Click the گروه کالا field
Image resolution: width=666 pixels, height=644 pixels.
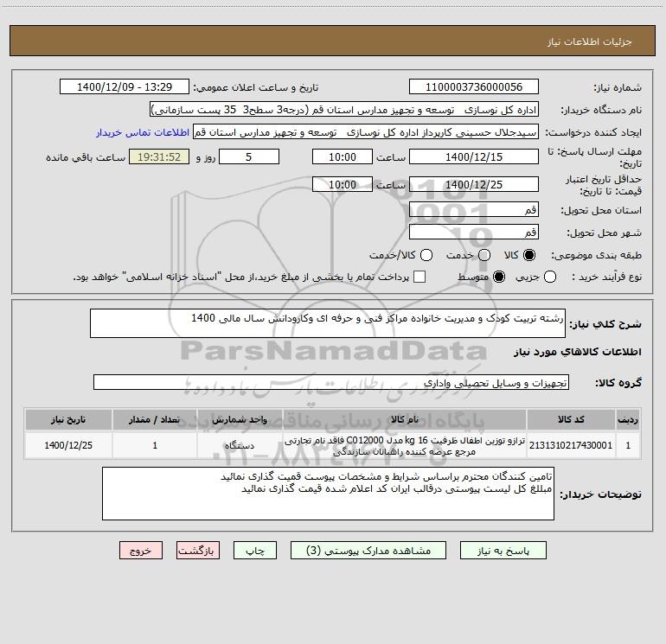pos(331,382)
